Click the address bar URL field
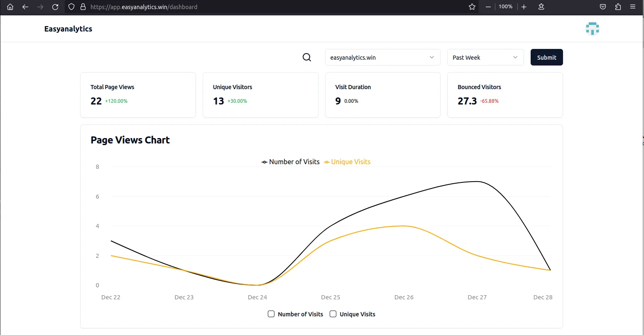 pos(144,7)
